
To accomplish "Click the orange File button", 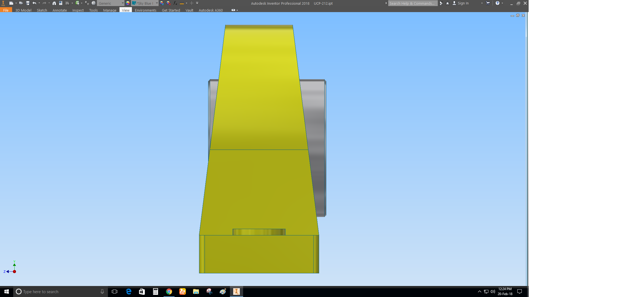I will tap(6, 10).
